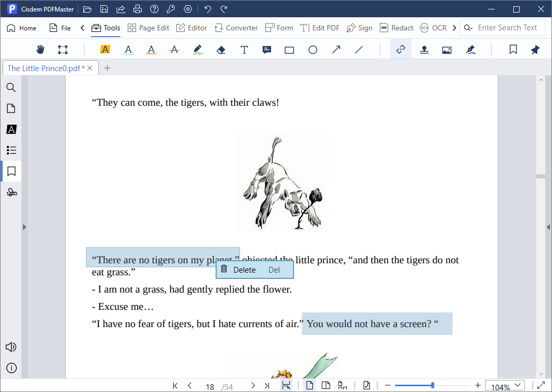Pick the freehand pencil tool
This screenshot has width=552, height=392.
pyautogui.click(x=198, y=50)
